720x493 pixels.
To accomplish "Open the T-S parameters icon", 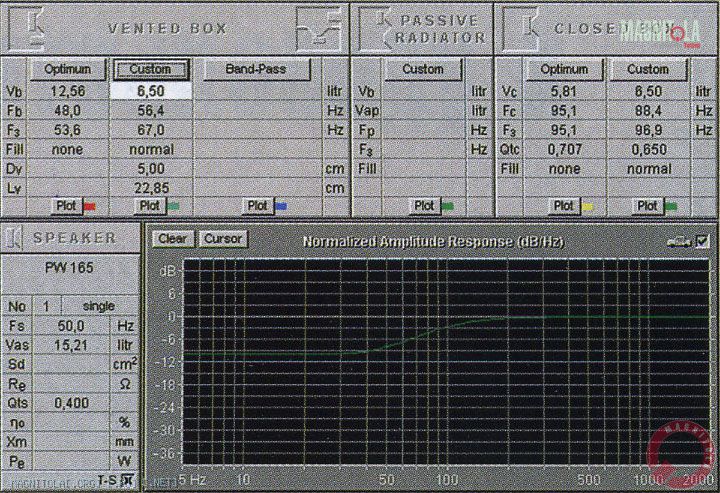I will coord(128,480).
